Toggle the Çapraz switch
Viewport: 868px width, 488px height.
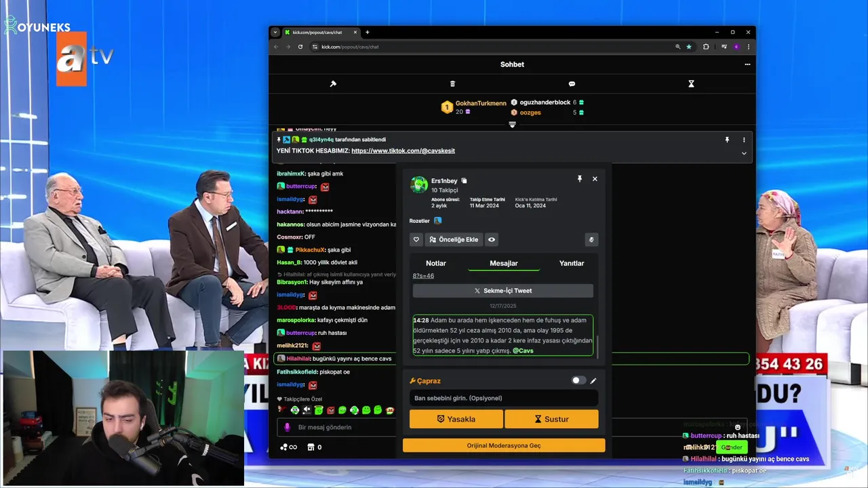point(578,380)
